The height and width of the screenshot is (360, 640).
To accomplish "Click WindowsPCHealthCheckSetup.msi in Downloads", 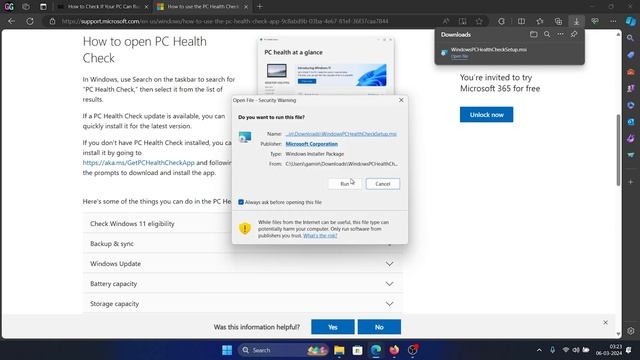I will click(489, 49).
